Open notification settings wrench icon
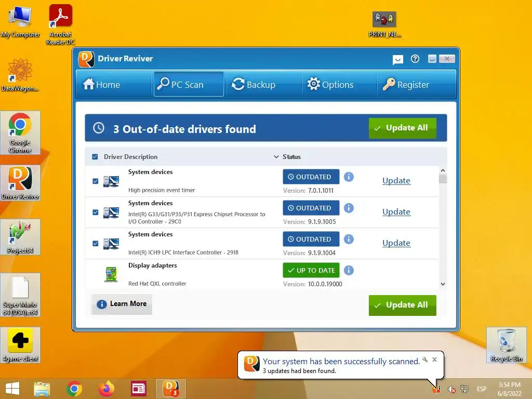Viewport: 532px width, 399px height. (x=425, y=360)
